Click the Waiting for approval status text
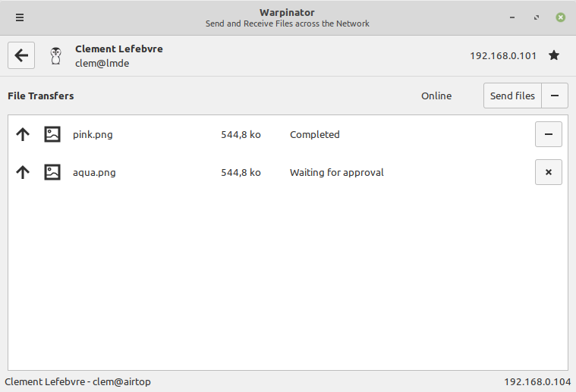This screenshot has height=392, width=576. coord(336,173)
